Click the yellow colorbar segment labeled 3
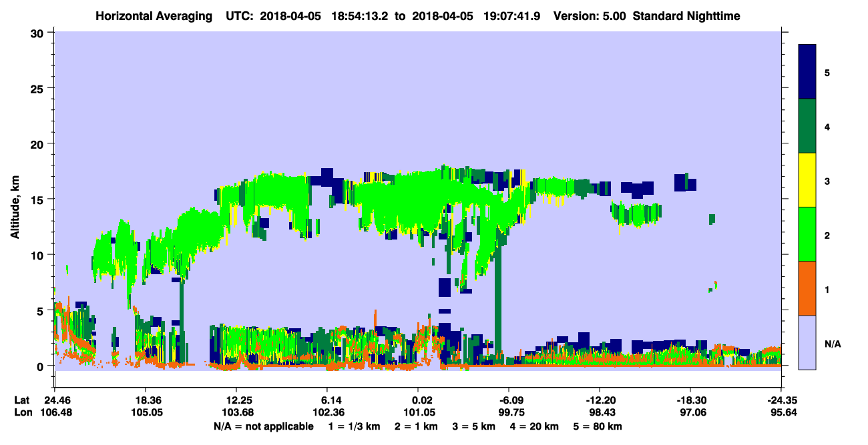This screenshot has height=445, width=868. (807, 180)
